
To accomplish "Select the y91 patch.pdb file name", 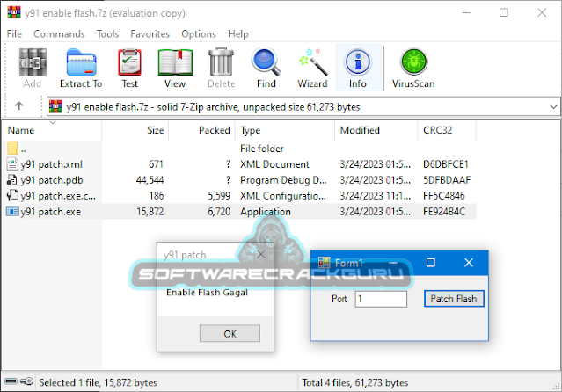I will pos(52,180).
